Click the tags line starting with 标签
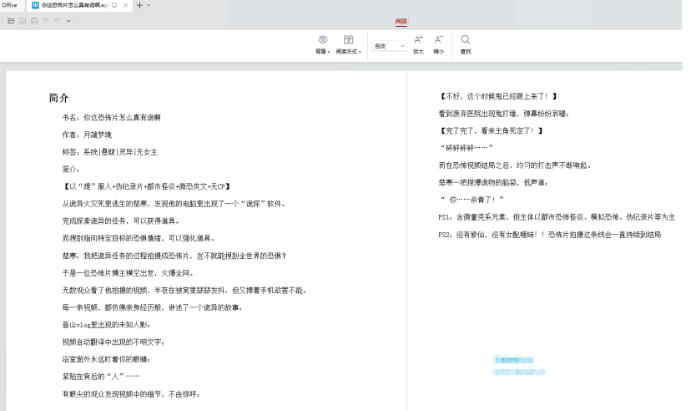This screenshot has width=693, height=411. point(110,152)
